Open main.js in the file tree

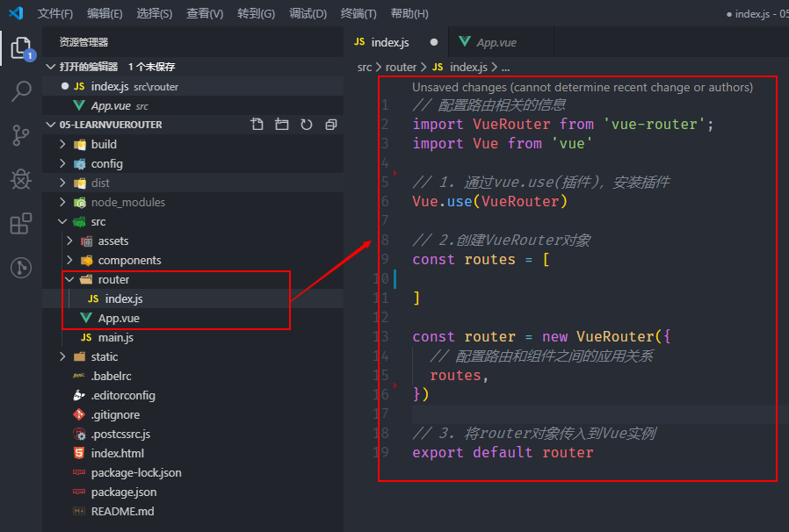193,337
